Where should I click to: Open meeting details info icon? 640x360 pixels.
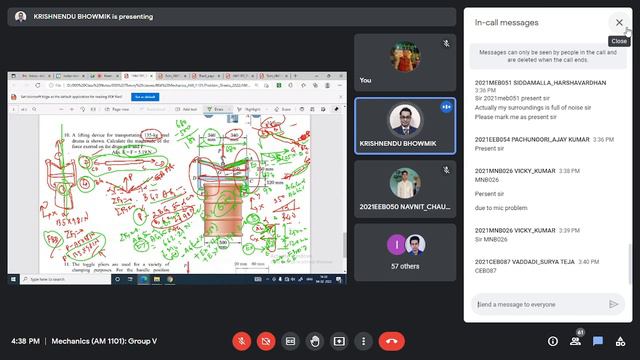[553, 341]
